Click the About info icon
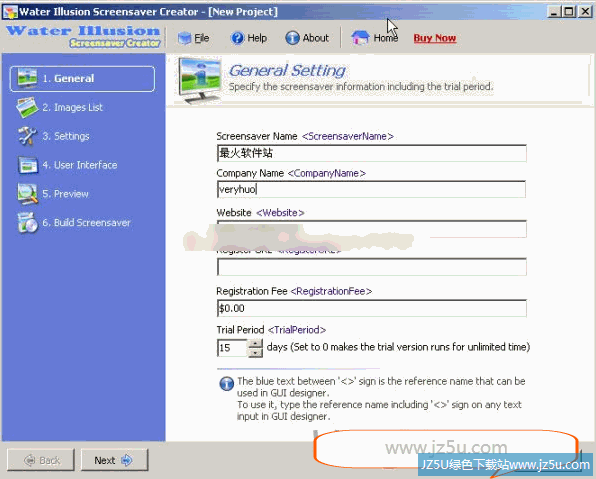Viewport: 596px width, 479px height. pos(292,38)
